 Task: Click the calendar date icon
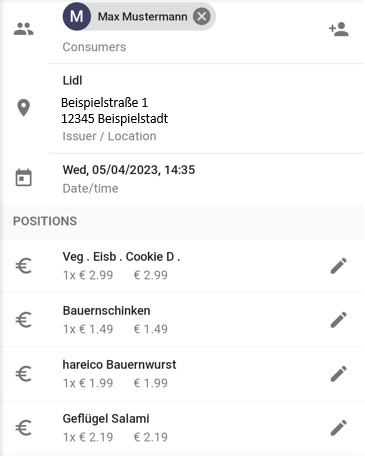(23, 177)
